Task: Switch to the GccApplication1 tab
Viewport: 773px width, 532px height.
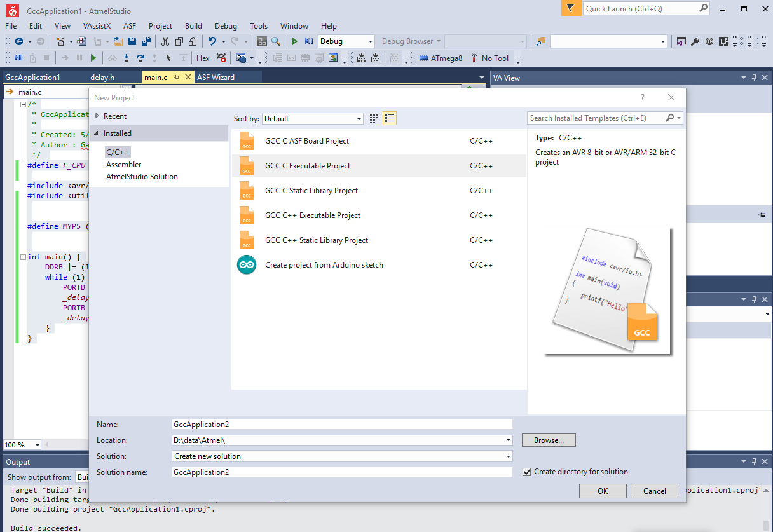Action: (32, 78)
